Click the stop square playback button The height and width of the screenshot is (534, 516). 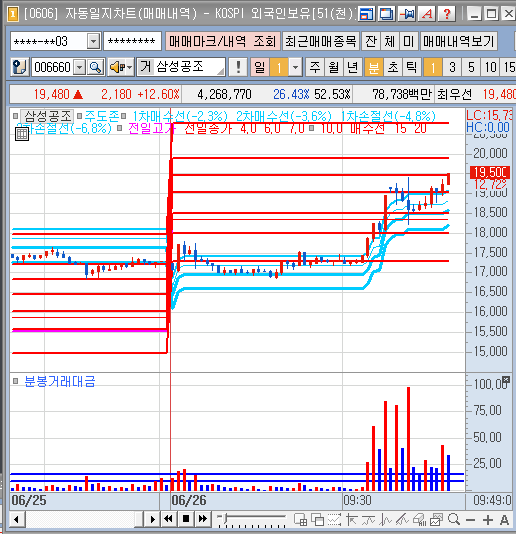[186, 519]
